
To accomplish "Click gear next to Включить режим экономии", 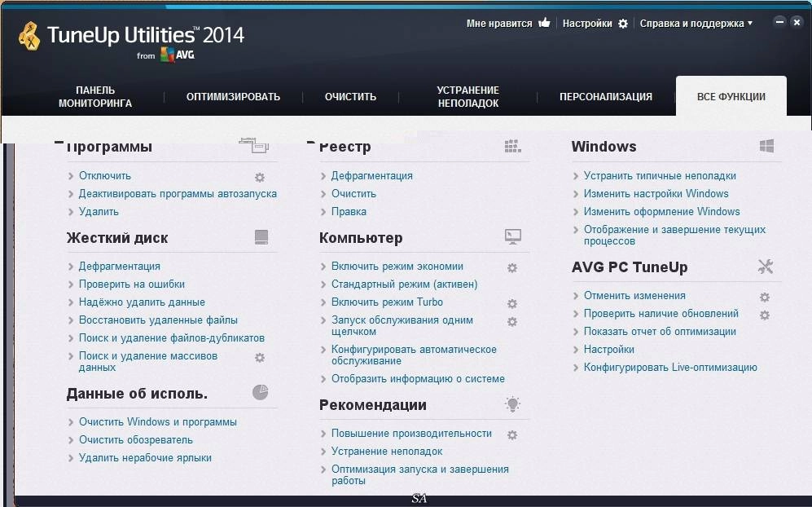I will pyautogui.click(x=512, y=267).
